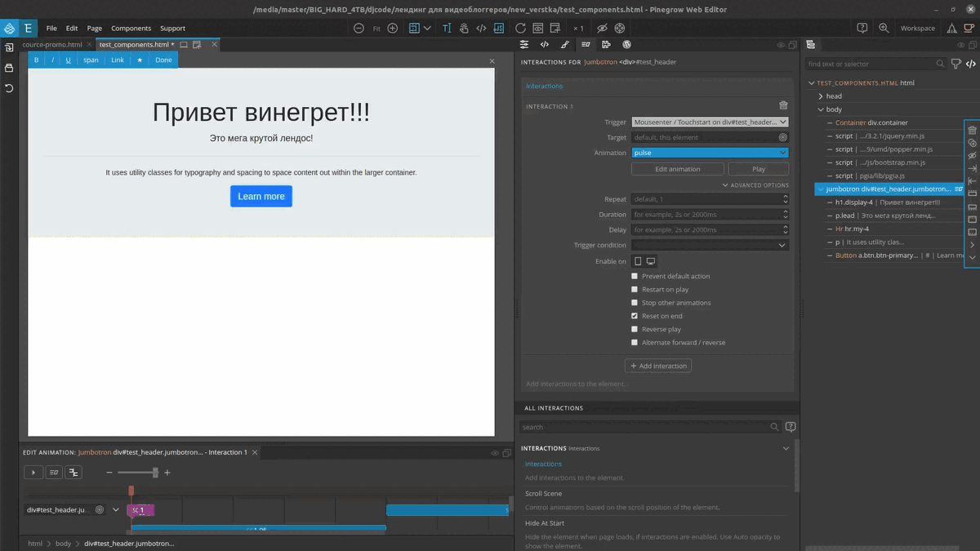Click duplicate icon in tree action sidebar
980x551 pixels.
[x=972, y=143]
